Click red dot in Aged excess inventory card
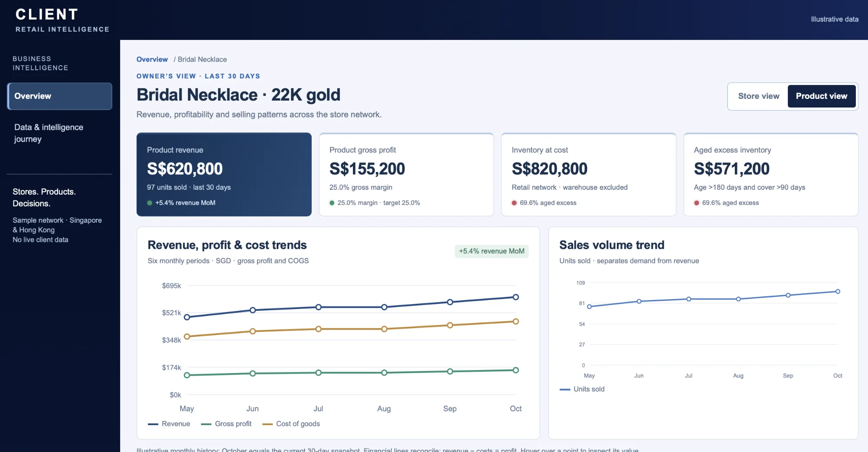Image resolution: width=868 pixels, height=452 pixels. click(x=696, y=203)
